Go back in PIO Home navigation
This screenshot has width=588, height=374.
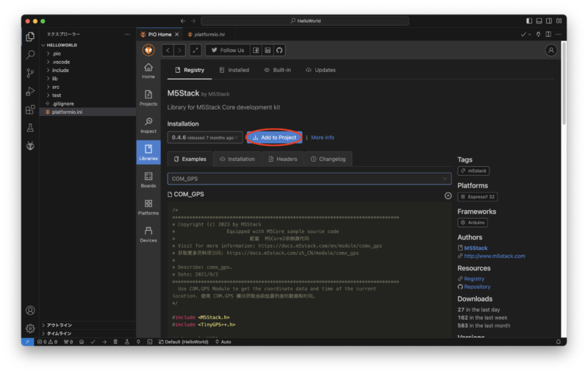[x=168, y=50]
